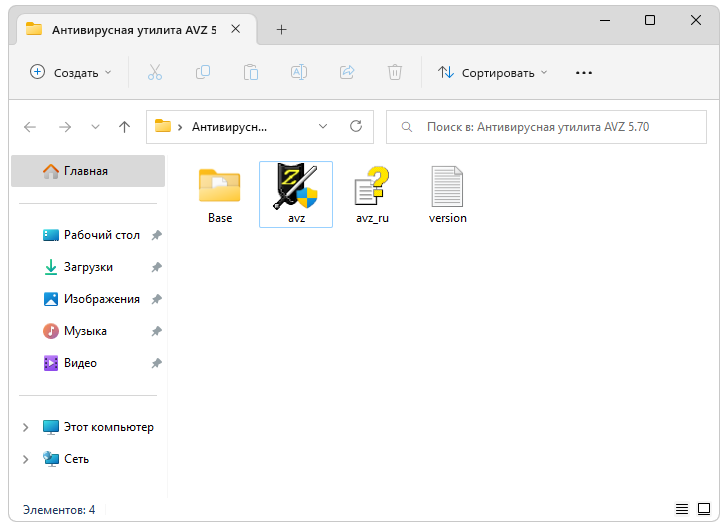The width and height of the screenshot is (724, 529).
Task: Click the Copy icon in toolbar
Action: [203, 72]
